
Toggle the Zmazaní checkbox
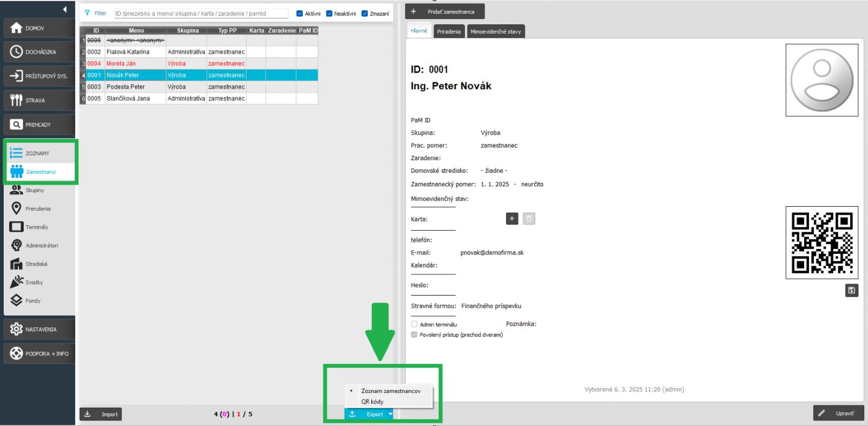tap(365, 14)
